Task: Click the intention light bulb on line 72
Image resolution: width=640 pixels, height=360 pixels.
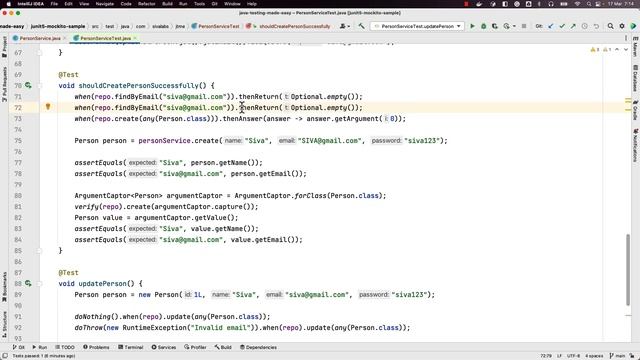Action: click(x=48, y=107)
